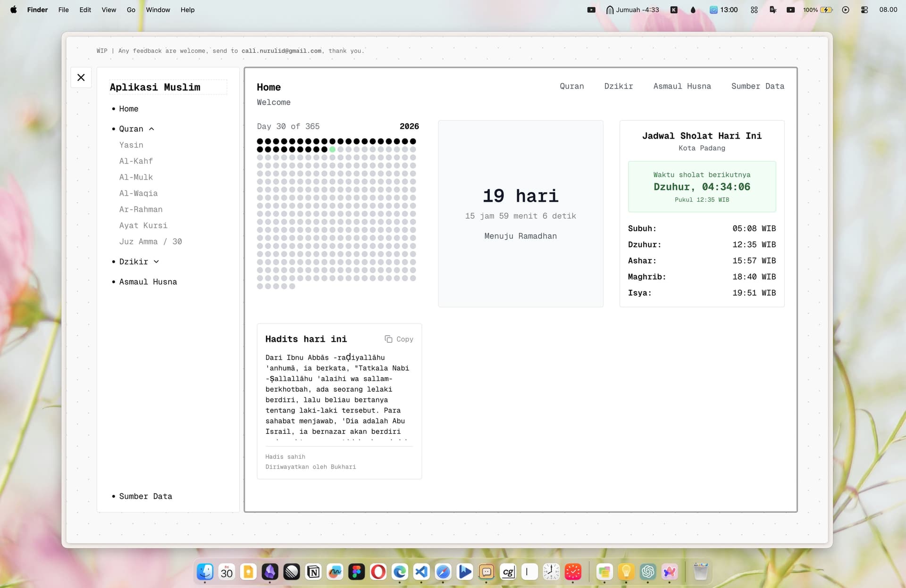Close the sidebar with the X icon

(x=81, y=77)
